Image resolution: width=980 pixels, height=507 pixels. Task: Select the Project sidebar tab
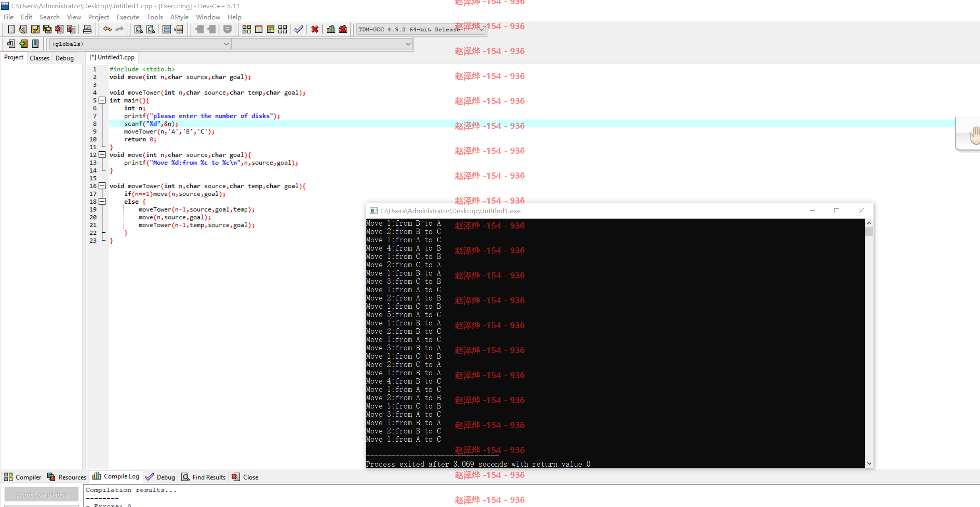(14, 57)
